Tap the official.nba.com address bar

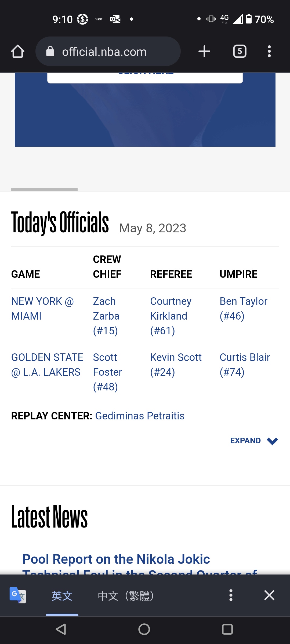pyautogui.click(x=108, y=51)
